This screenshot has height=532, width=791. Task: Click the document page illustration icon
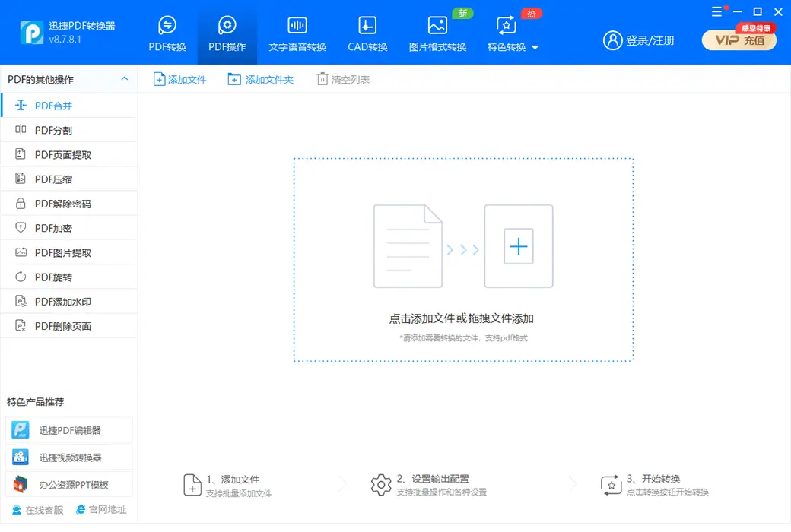click(408, 246)
